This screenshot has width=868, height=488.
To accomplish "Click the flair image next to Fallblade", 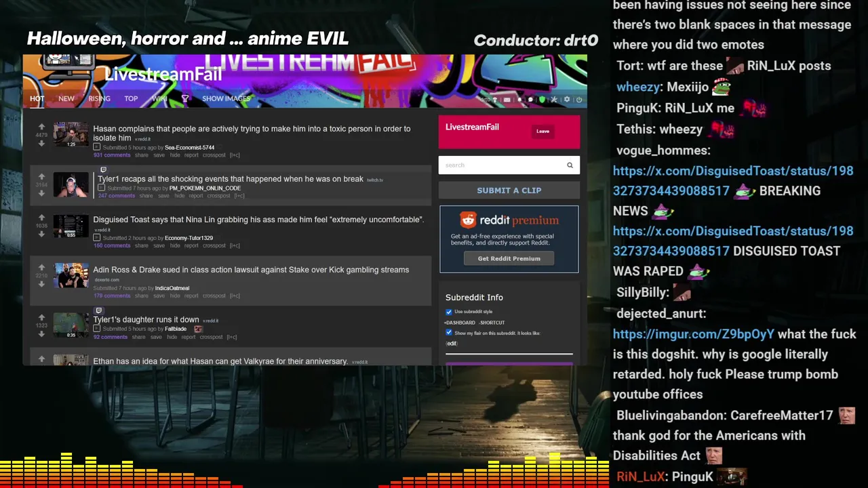I will [x=198, y=329].
